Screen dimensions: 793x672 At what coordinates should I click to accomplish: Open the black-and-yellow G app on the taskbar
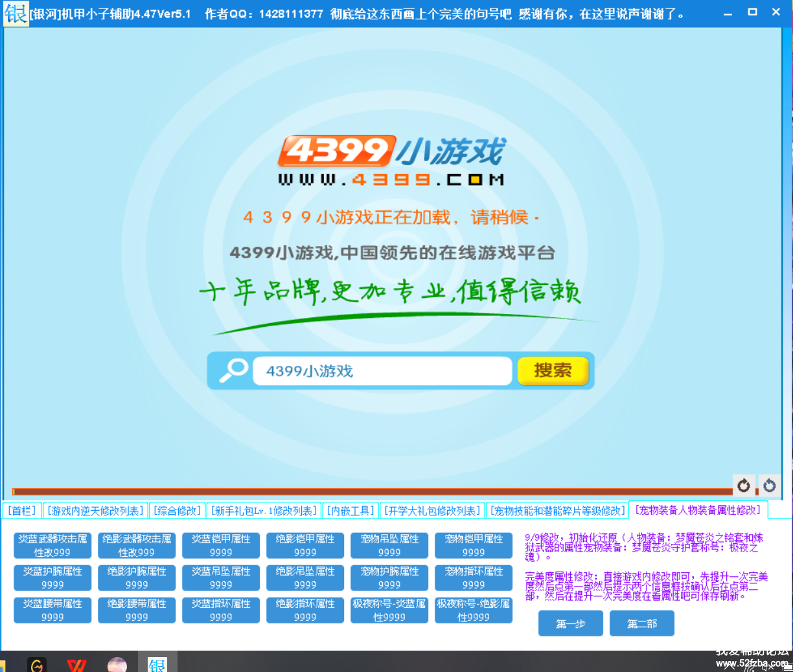tap(37, 665)
